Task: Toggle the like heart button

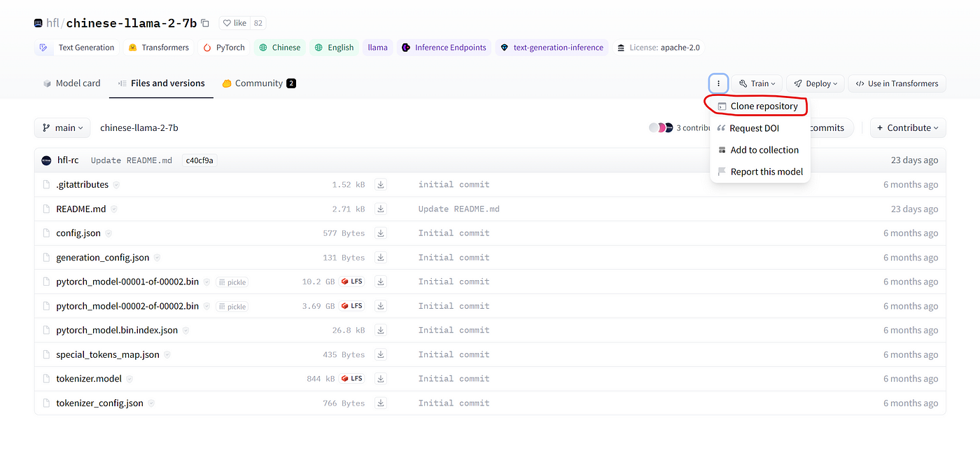Action: pyautogui.click(x=234, y=23)
